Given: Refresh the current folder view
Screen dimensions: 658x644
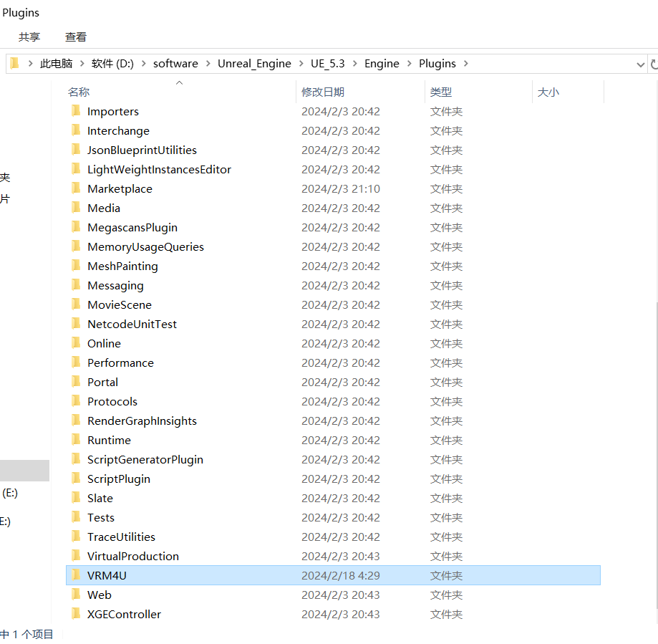Looking at the screenshot, I should point(654,64).
